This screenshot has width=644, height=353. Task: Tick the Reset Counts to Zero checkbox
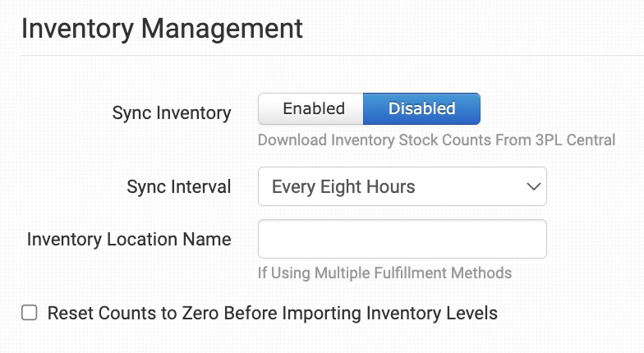coord(30,313)
